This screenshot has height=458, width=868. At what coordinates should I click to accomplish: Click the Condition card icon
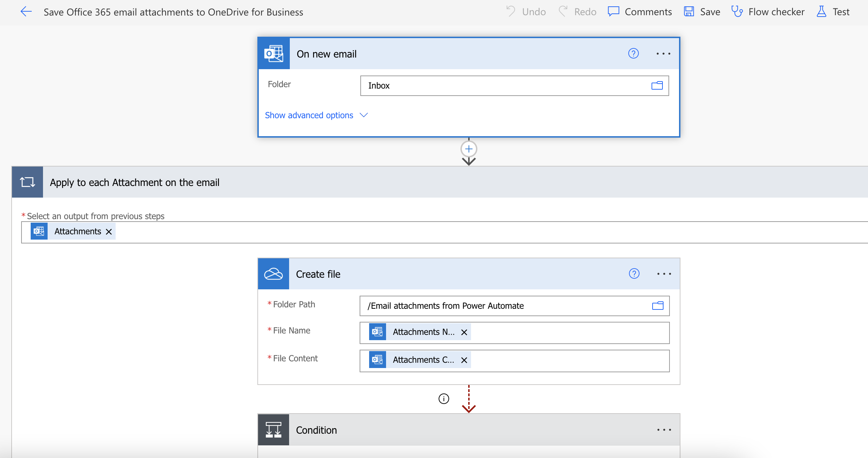[x=274, y=430]
